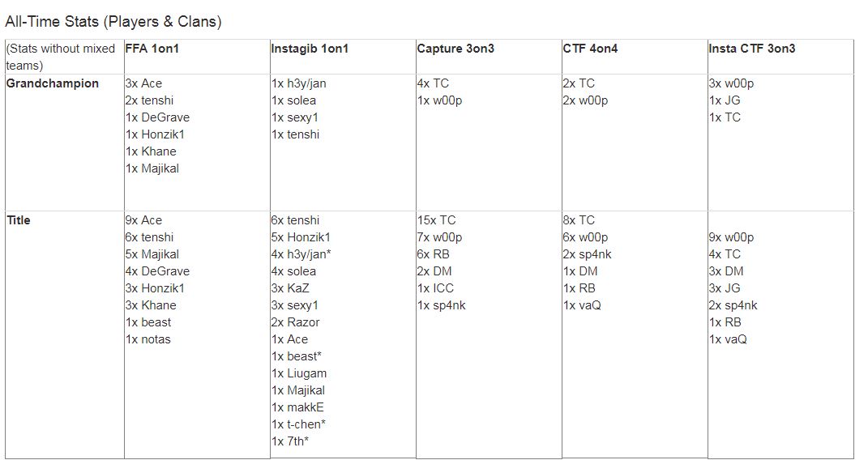
Task: Click the Grandchampion row label
Action: click(x=52, y=83)
